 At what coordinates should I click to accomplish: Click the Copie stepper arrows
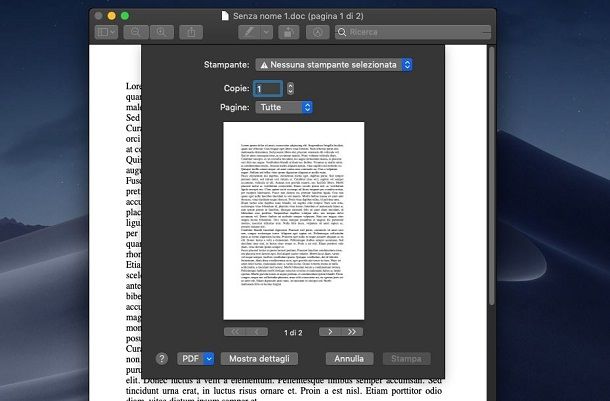coord(290,88)
